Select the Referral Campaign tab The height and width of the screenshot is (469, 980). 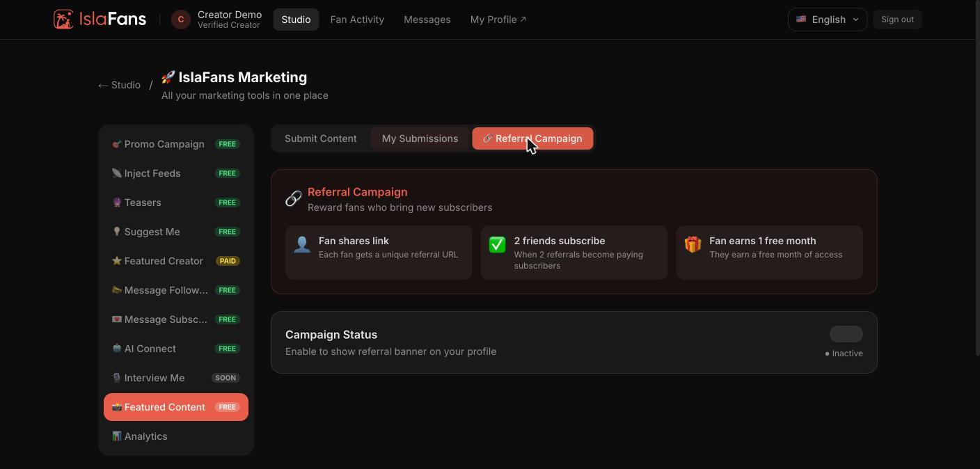(x=532, y=138)
